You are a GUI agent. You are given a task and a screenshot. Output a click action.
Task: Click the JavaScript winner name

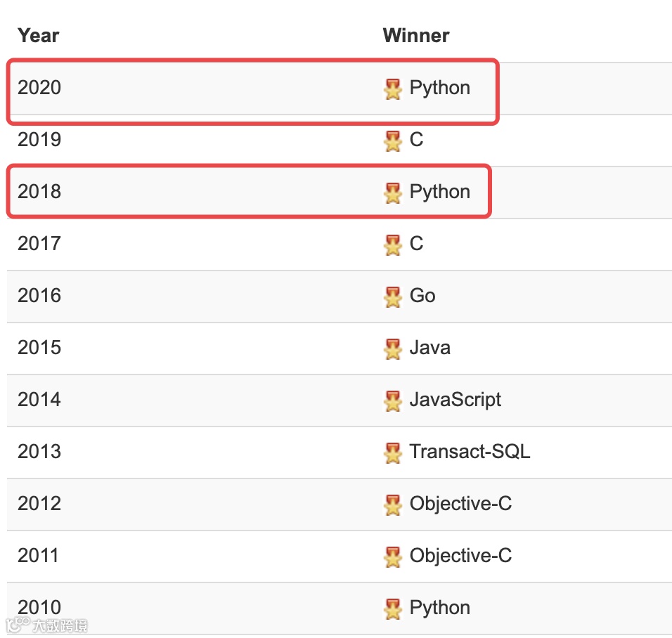click(x=455, y=400)
